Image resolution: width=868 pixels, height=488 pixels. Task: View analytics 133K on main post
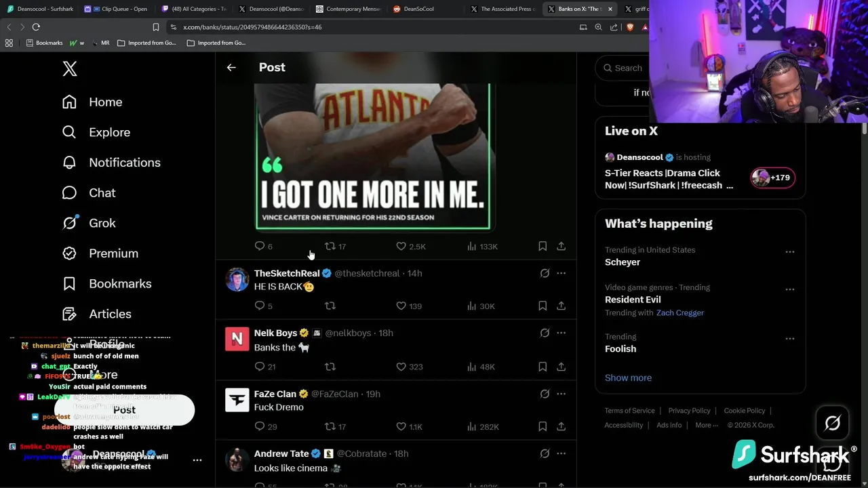pyautogui.click(x=482, y=246)
